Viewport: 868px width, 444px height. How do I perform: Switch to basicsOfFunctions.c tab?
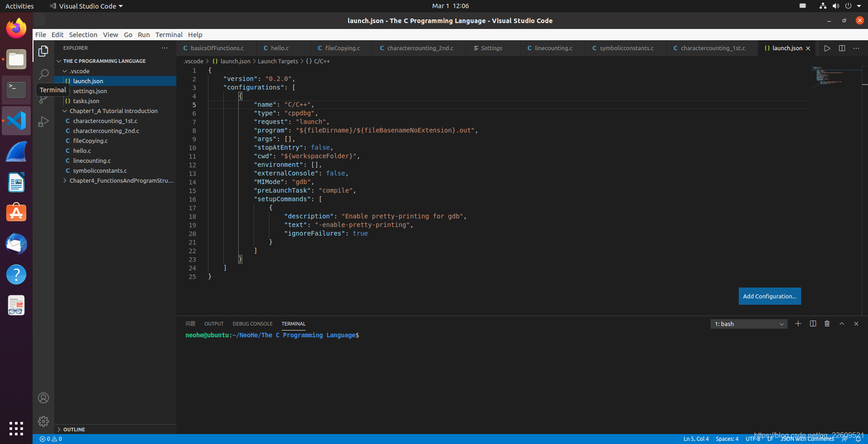click(x=217, y=48)
